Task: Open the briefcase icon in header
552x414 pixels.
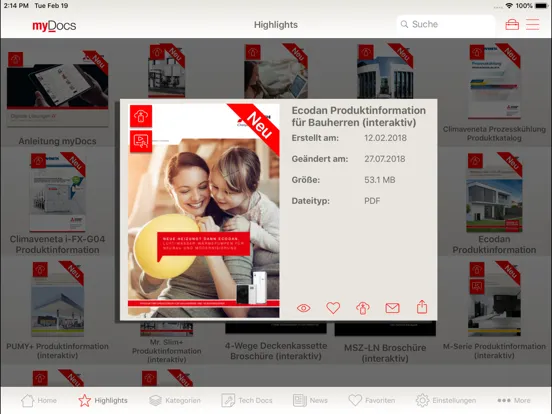Action: pyautogui.click(x=512, y=25)
